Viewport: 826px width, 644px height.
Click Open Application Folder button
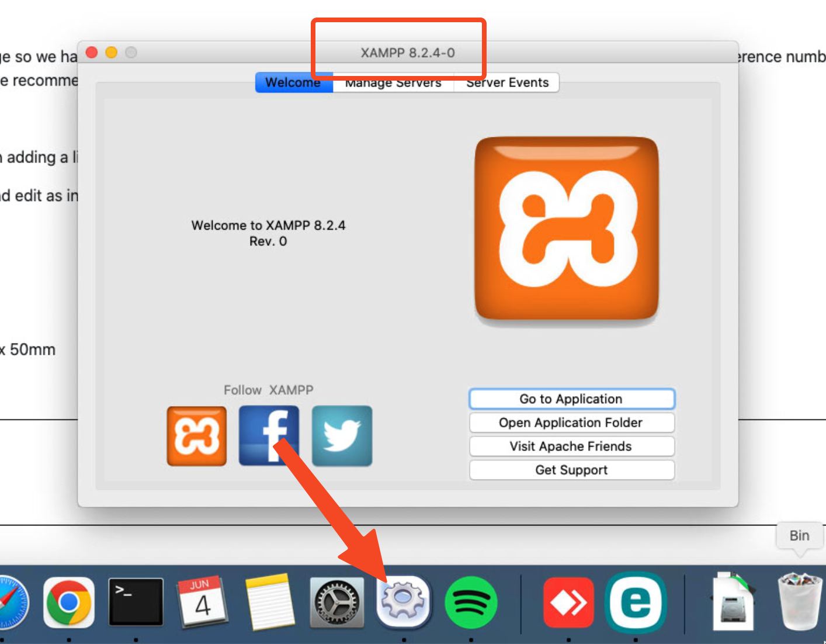[x=571, y=423]
